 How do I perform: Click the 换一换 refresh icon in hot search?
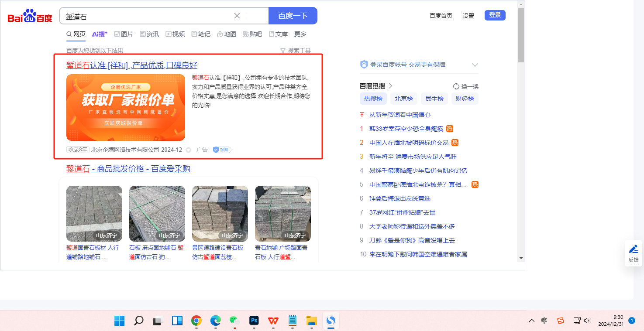[x=456, y=86]
